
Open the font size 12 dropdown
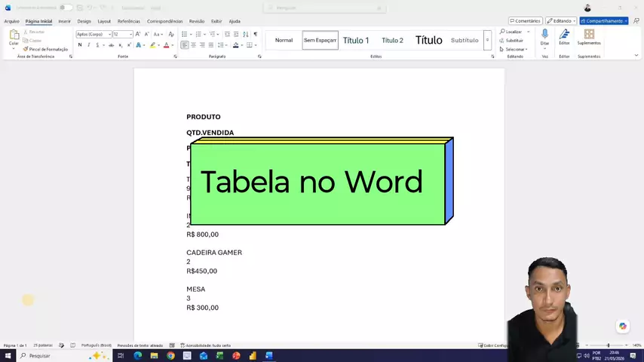[130, 35]
